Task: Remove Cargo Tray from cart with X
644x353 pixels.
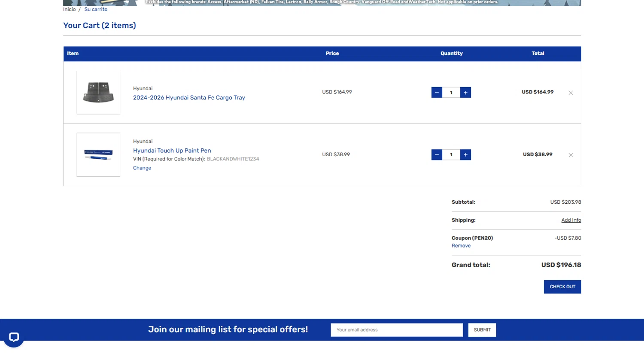Action: pyautogui.click(x=571, y=93)
